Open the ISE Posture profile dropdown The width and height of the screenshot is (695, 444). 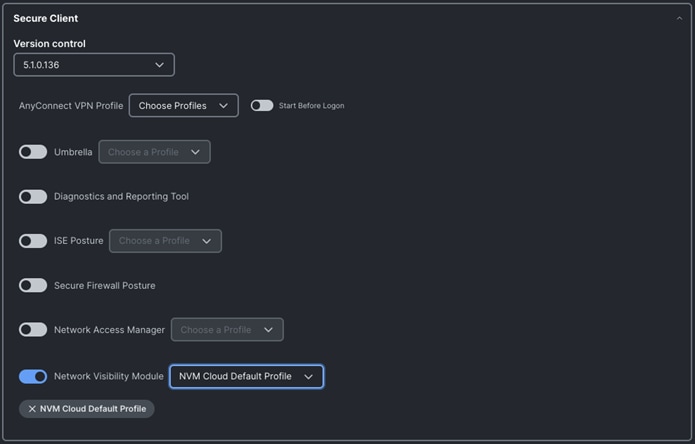(165, 241)
